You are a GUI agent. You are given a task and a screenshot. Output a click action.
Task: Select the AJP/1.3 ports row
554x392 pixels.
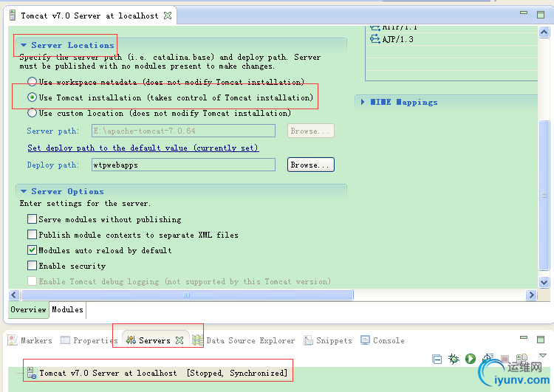coord(453,39)
